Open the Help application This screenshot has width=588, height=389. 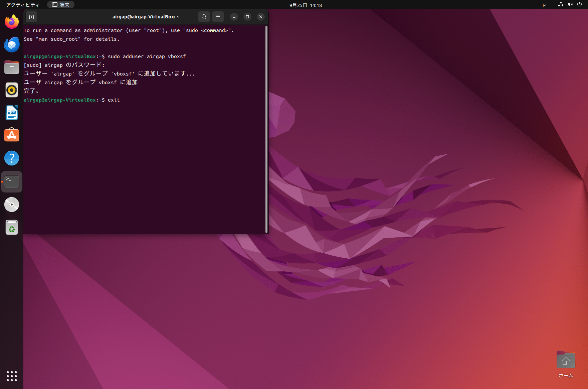coord(12,158)
